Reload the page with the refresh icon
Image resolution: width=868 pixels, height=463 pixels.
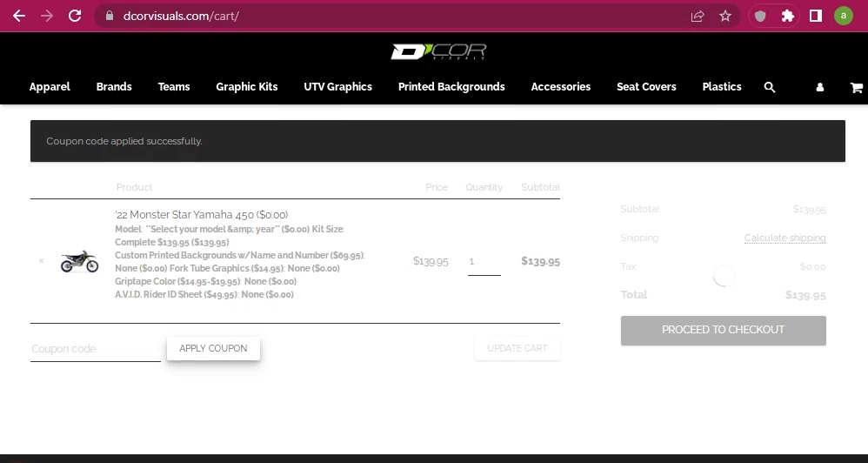click(75, 16)
